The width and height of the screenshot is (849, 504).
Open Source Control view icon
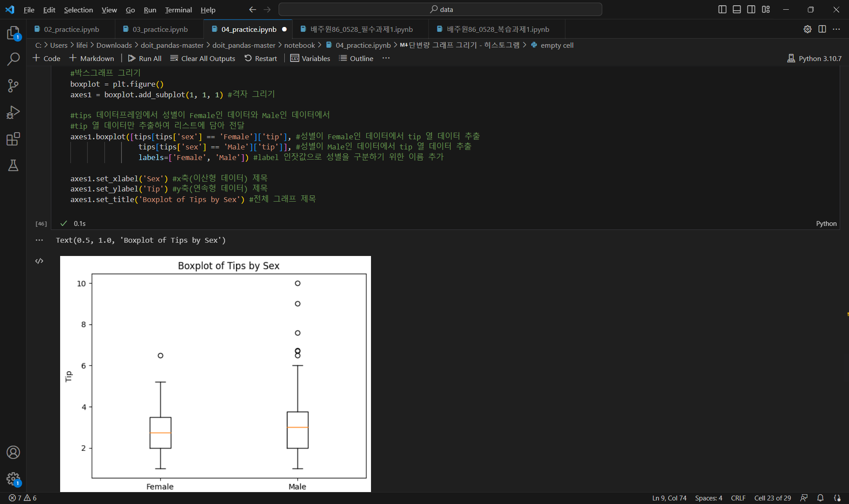coord(13,86)
